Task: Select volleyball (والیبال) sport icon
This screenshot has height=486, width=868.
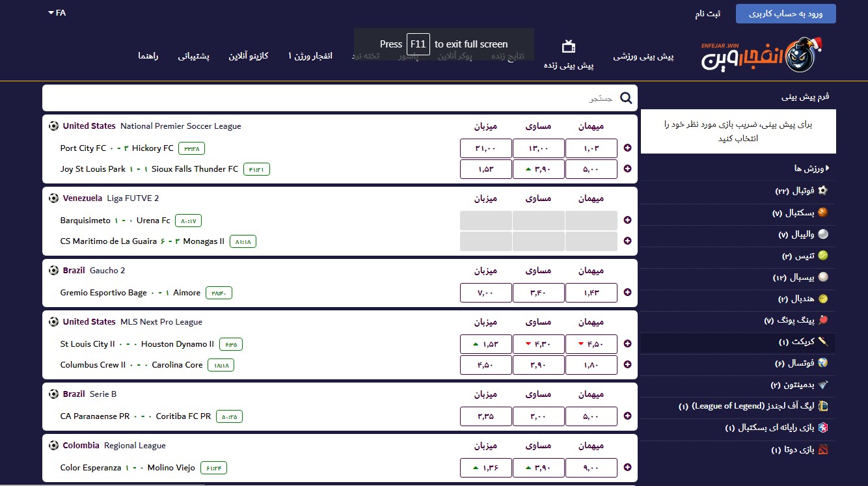Action: 823,234
